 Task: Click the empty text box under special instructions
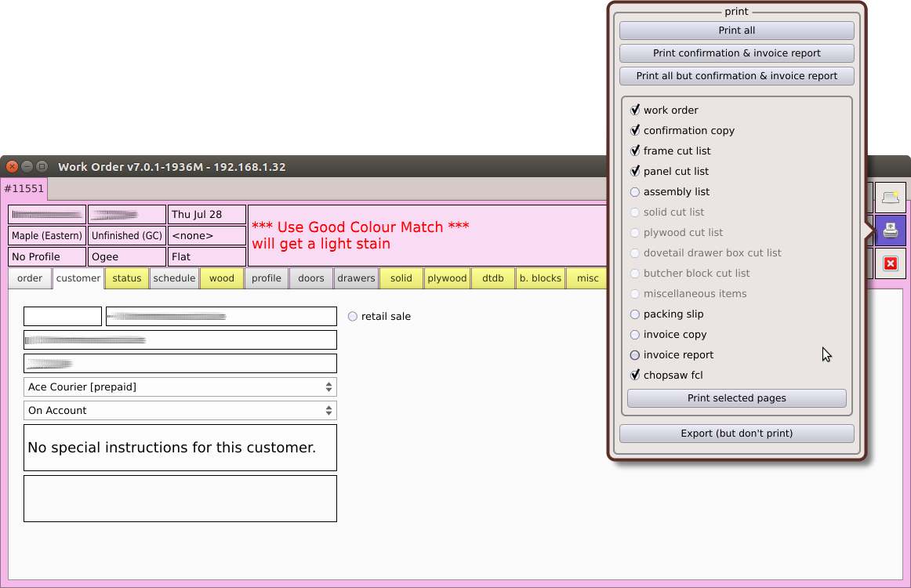(180, 499)
